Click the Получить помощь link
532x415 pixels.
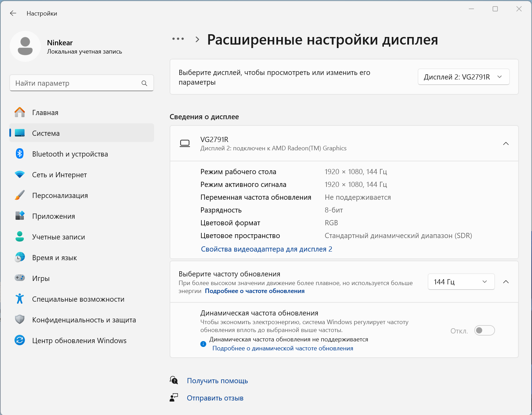click(x=217, y=381)
